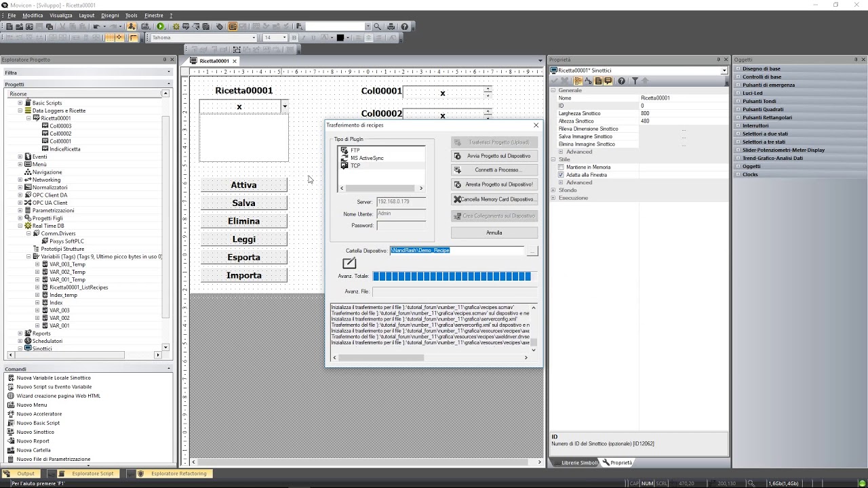
Task: Open the Modifica menu
Action: tap(33, 16)
